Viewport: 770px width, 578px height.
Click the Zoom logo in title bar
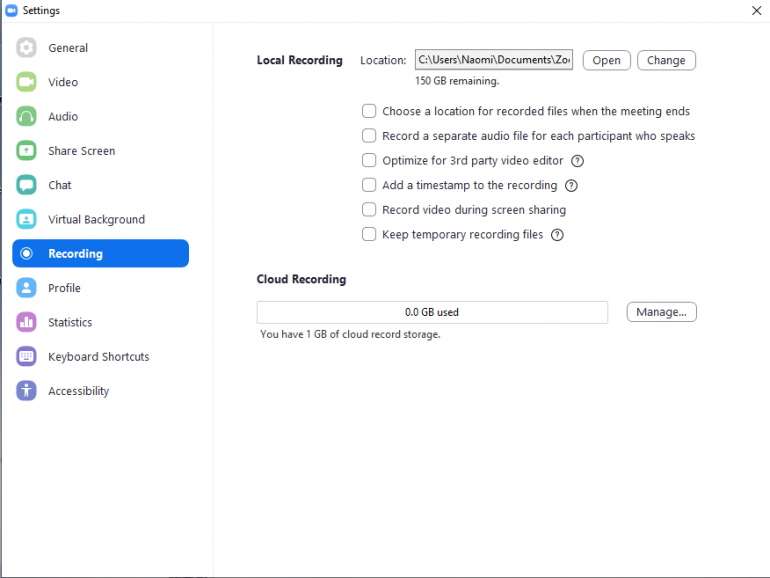coord(11,10)
